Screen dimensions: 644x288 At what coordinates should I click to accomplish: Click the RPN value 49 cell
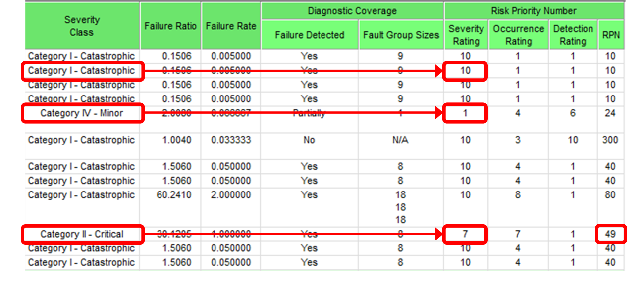[x=610, y=234]
